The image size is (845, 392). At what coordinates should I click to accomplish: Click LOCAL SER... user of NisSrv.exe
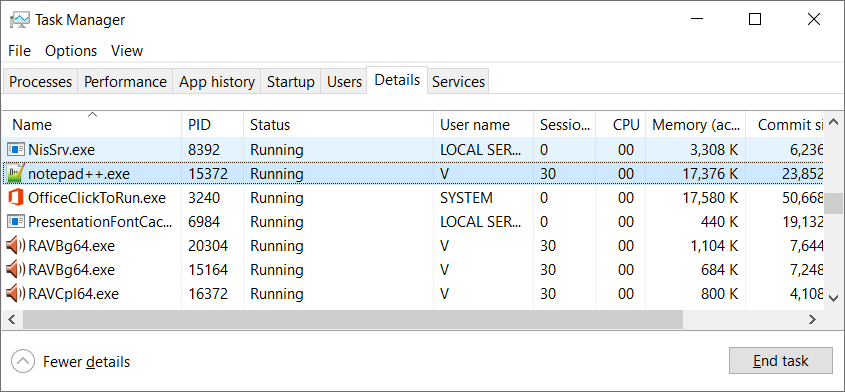[x=481, y=149]
